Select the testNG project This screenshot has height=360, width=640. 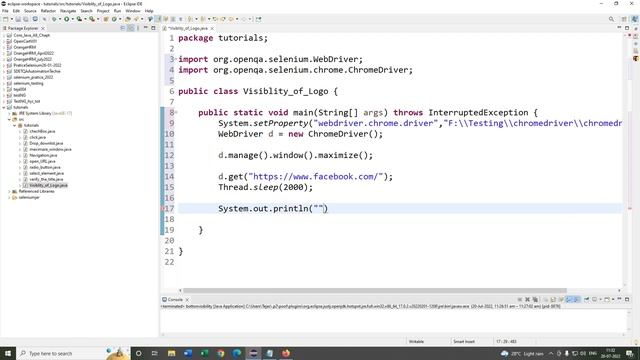coord(19,95)
